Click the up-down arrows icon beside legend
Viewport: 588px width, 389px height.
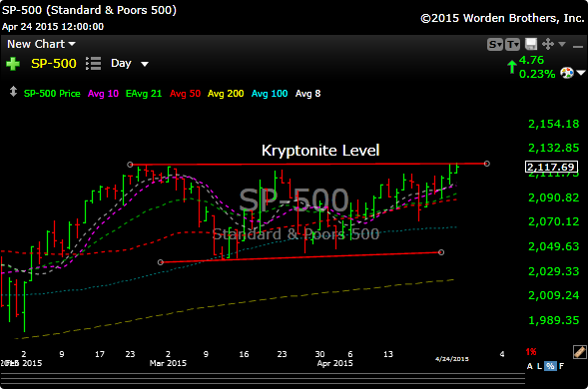(13, 92)
